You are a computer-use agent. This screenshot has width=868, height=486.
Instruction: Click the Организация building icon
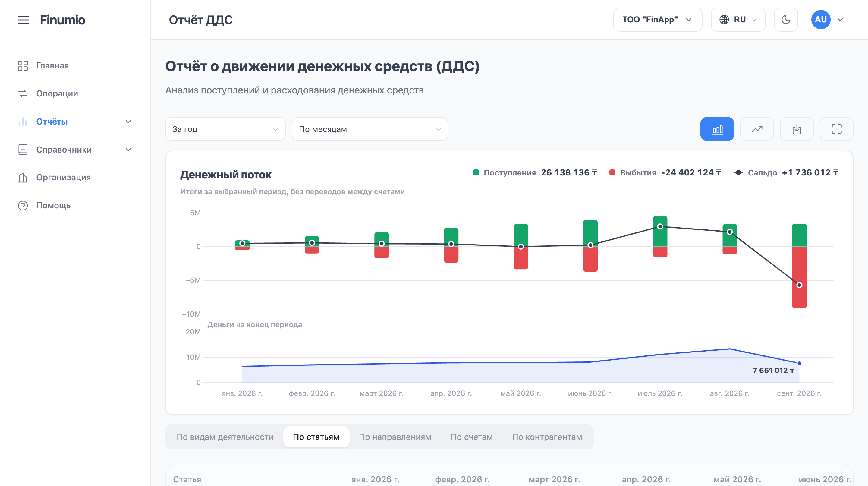pyautogui.click(x=23, y=177)
